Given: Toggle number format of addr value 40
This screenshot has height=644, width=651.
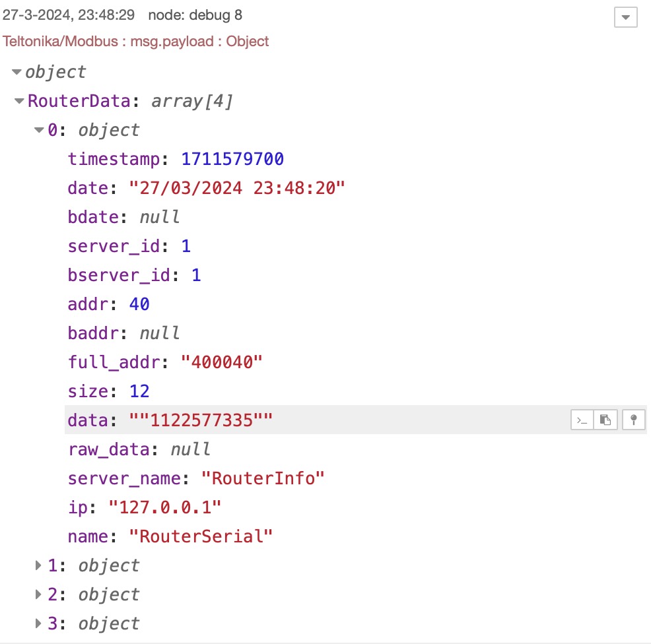Looking at the screenshot, I should [139, 304].
